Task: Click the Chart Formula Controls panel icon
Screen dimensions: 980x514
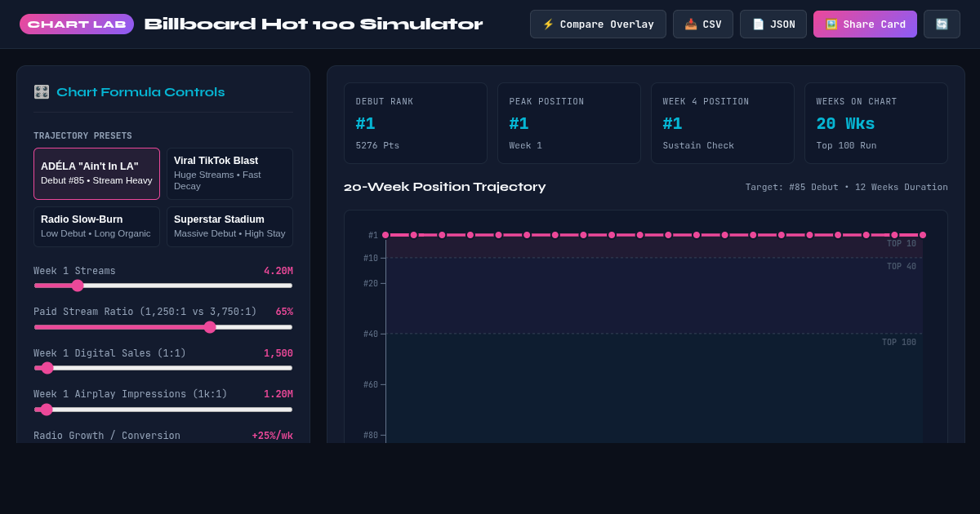Action: (x=42, y=92)
